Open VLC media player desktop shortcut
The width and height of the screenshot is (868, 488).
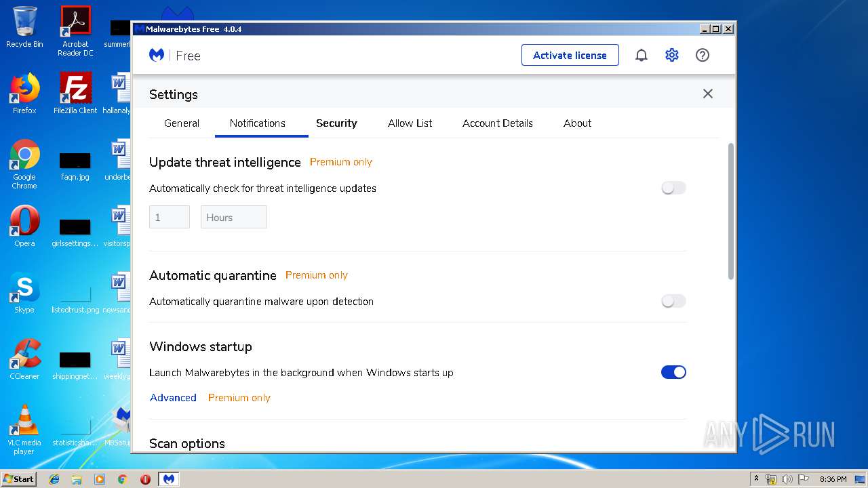tap(24, 430)
